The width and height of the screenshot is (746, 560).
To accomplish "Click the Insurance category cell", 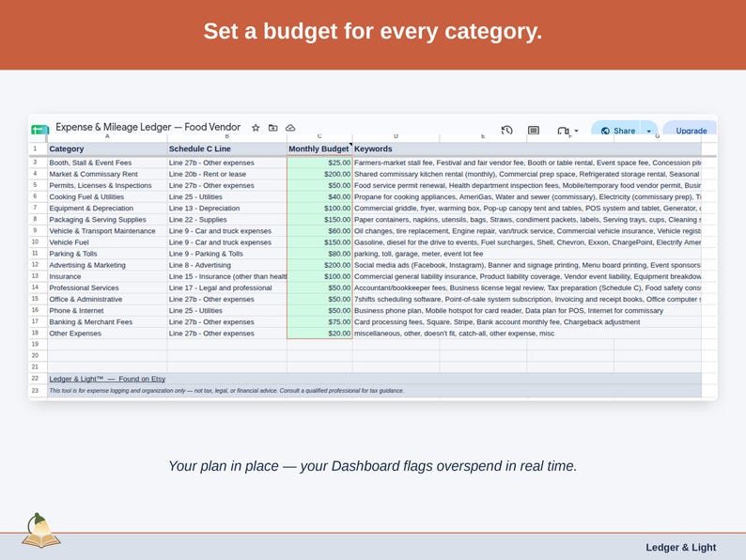I will pos(107,276).
